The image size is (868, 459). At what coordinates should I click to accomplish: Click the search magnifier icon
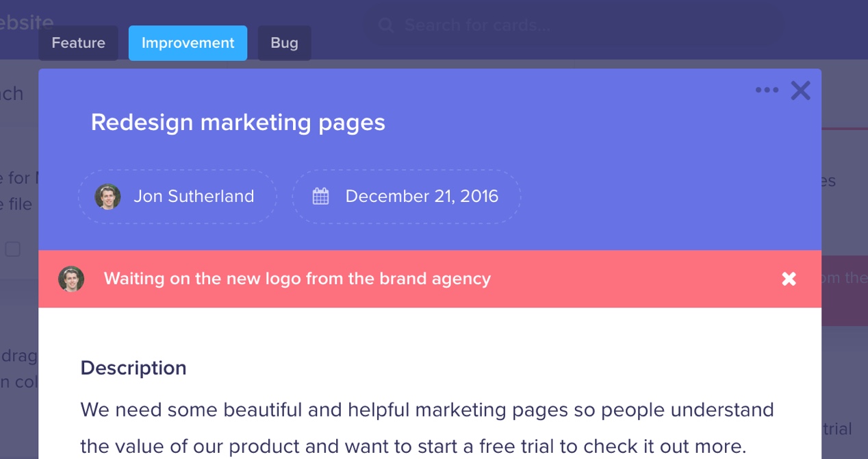point(386,26)
